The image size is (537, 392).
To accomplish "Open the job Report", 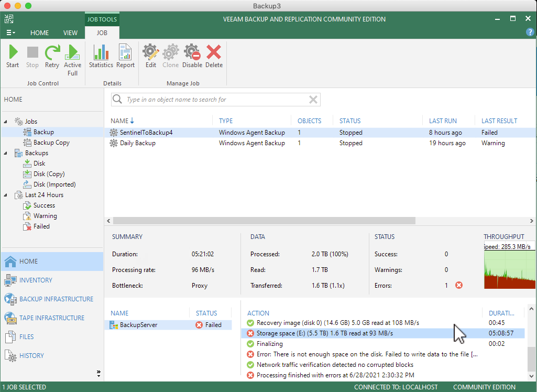I will point(125,56).
